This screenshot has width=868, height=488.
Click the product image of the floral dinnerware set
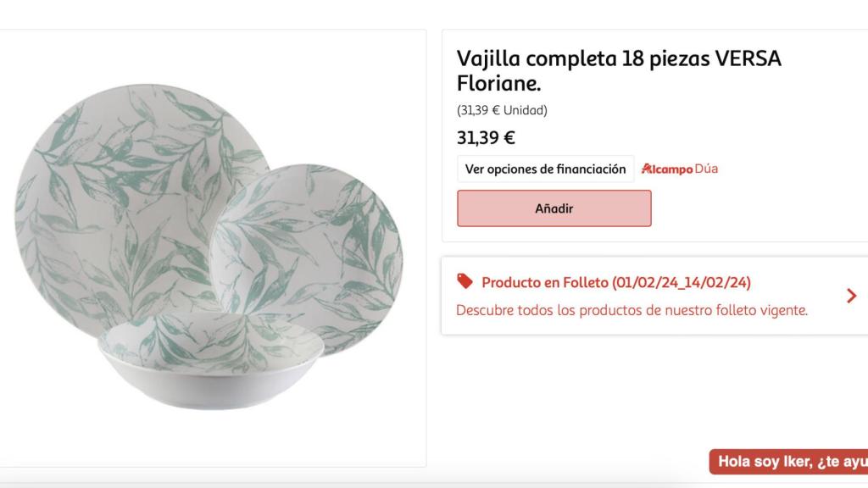pos(216,246)
